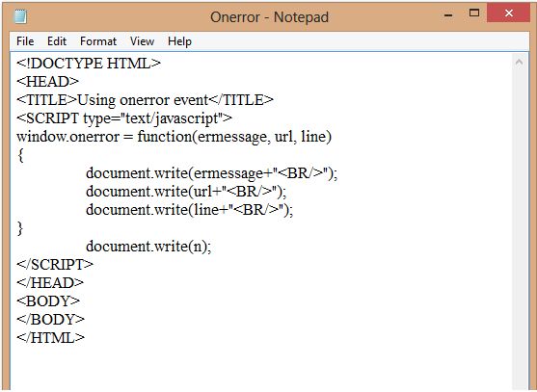Close the Onerror Notepad window
Viewport: 537px width, 392px height.
click(x=509, y=13)
